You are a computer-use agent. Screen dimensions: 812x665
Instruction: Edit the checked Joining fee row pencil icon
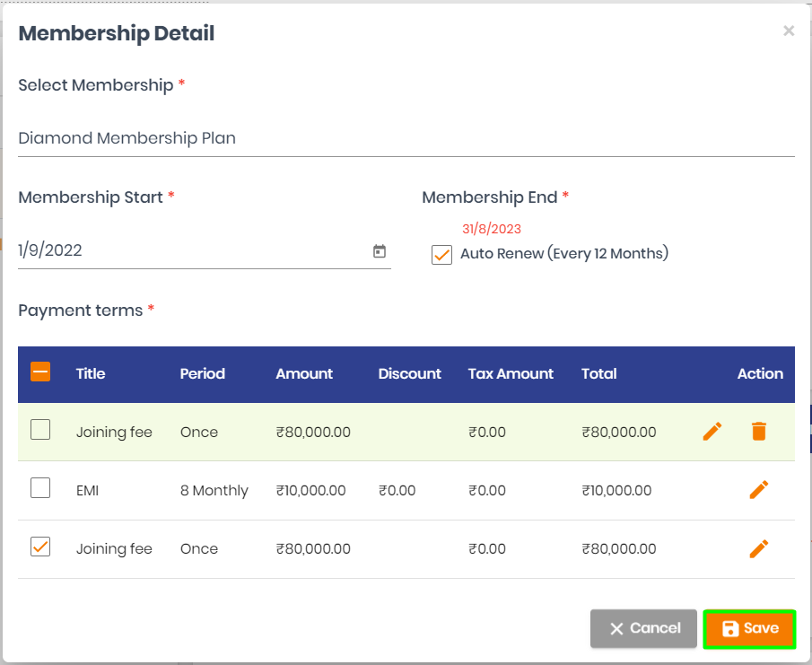[x=759, y=548]
